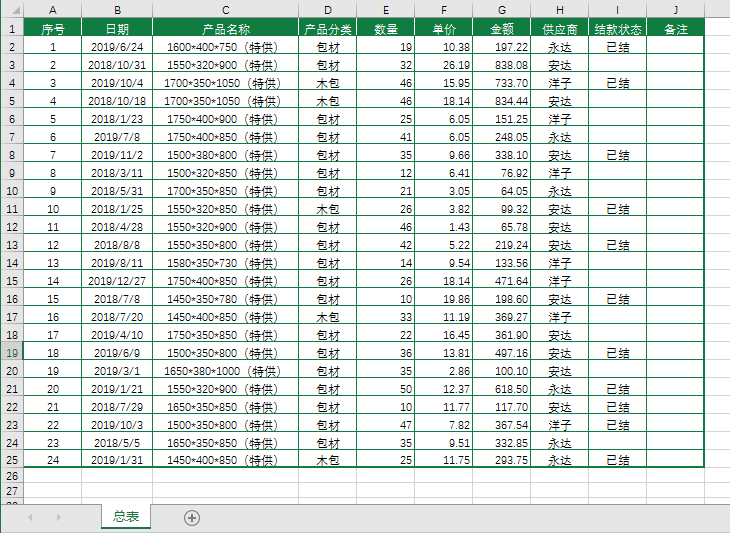The width and height of the screenshot is (730, 533).
Task: Click the 产品名称 header cell
Action: 225,29
